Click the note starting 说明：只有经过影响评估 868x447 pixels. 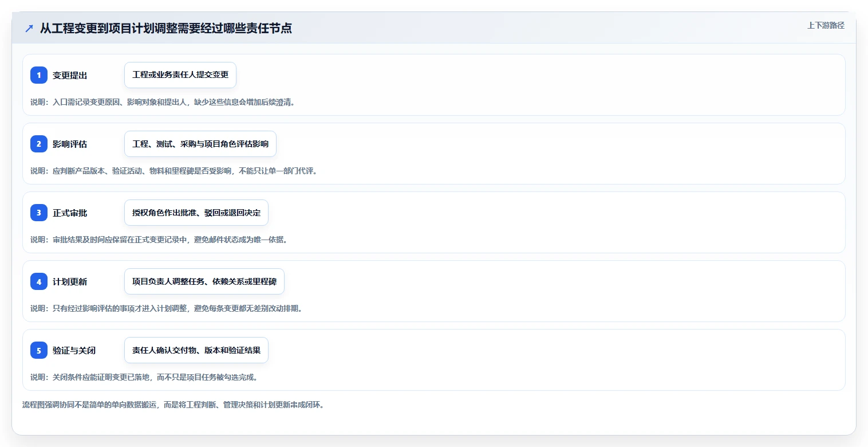tap(166, 308)
